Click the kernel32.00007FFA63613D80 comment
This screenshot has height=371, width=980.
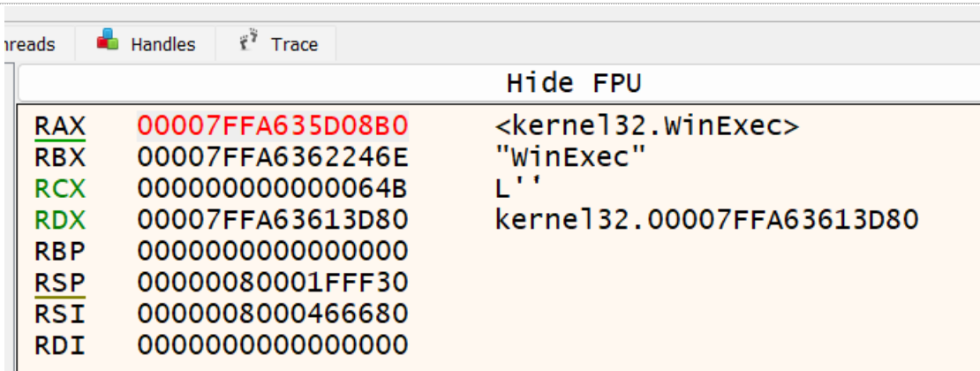707,220
